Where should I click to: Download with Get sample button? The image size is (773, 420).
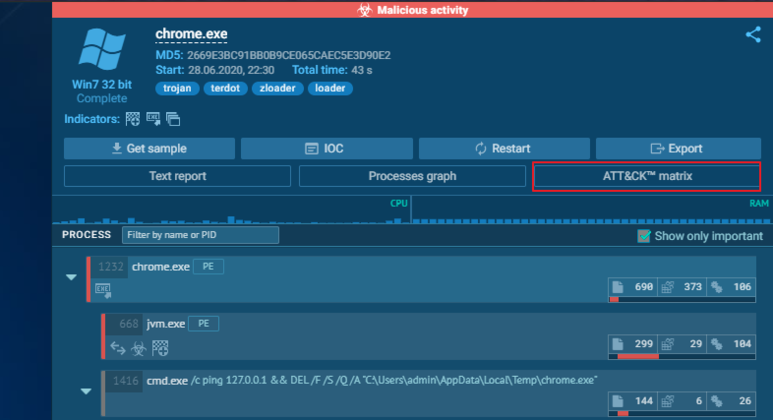coord(149,148)
